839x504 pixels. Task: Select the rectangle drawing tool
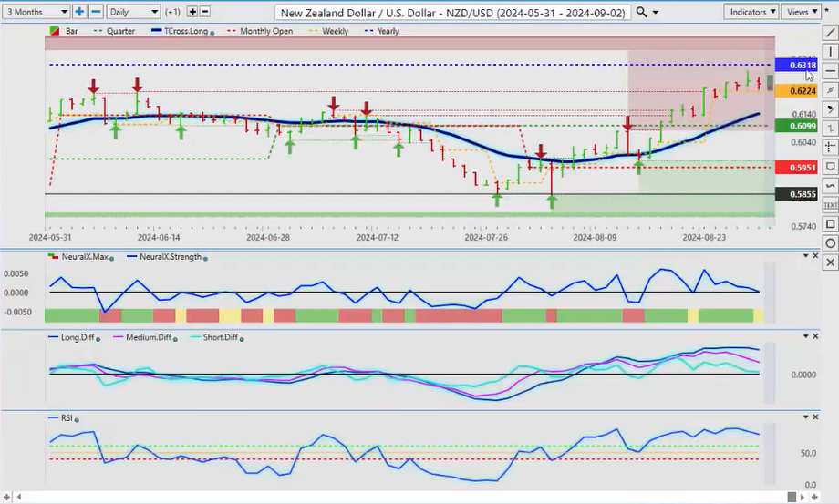830,224
